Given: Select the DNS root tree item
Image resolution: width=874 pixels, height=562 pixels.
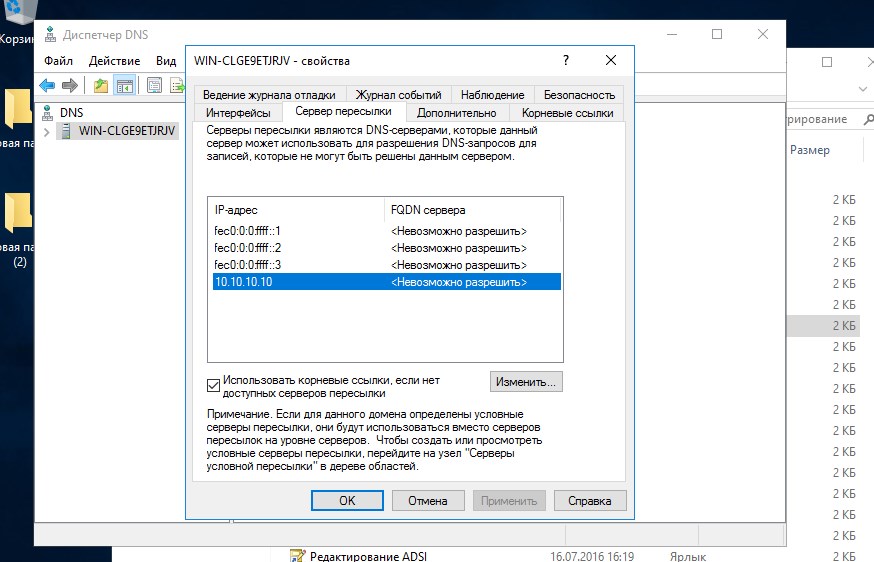Looking at the screenshot, I should coord(71,113).
